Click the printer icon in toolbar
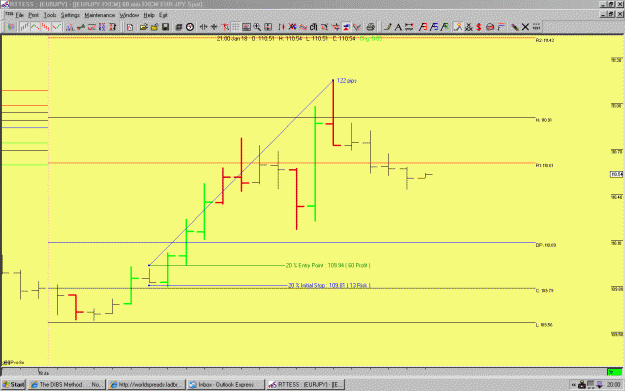Screen dimensions: 625x391 370,27
